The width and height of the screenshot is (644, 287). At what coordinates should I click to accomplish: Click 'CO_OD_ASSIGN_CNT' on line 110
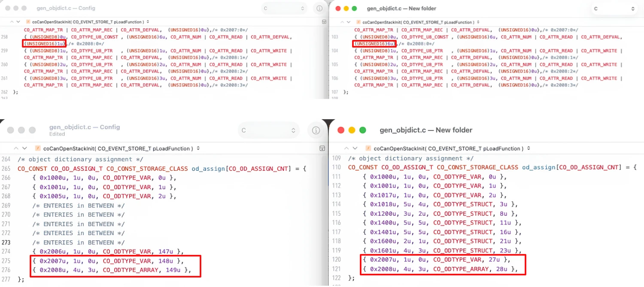click(589, 167)
